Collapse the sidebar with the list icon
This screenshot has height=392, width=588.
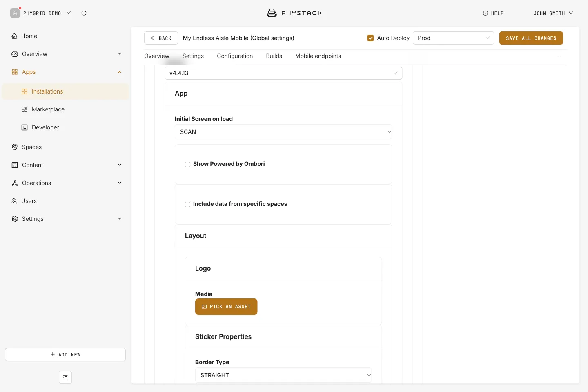pyautogui.click(x=65, y=377)
